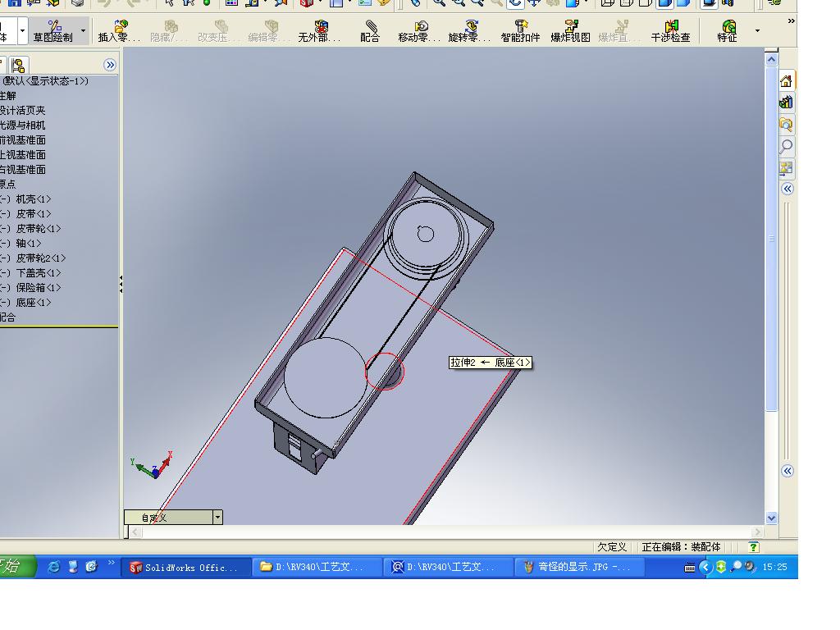Expand the feature tree panel with » button
This screenshot has height=630, width=840.
point(110,65)
